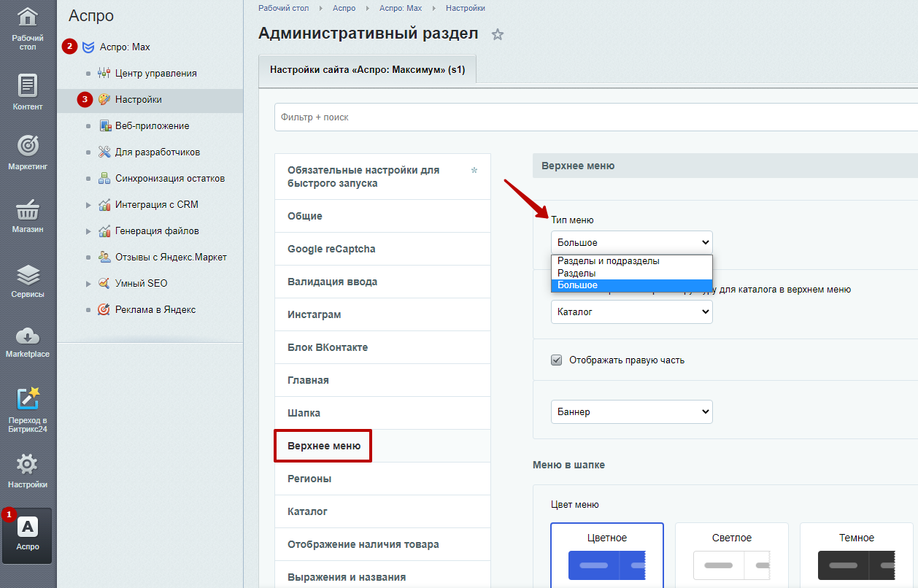This screenshot has height=588, width=918.
Task: Open Синхронизация остатков in tree
Action: (170, 178)
